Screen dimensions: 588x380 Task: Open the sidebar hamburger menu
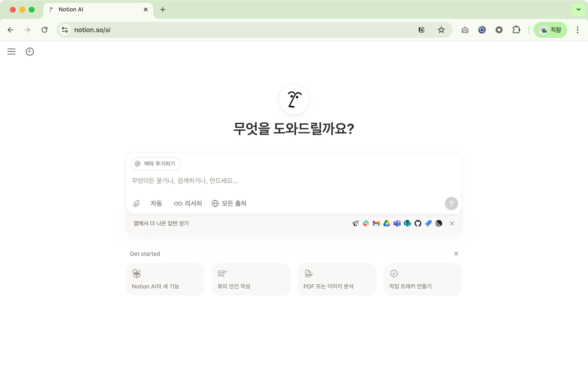[11, 52]
